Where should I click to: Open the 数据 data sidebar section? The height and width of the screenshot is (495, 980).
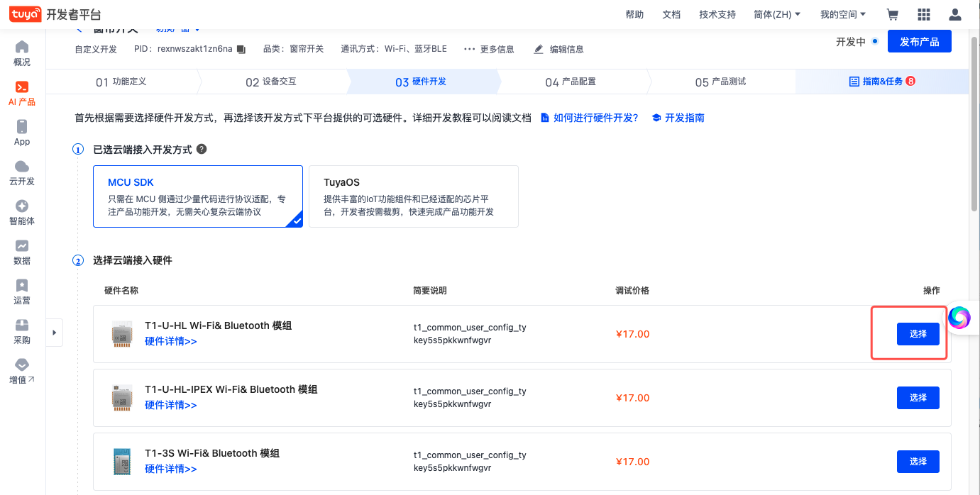pos(22,252)
